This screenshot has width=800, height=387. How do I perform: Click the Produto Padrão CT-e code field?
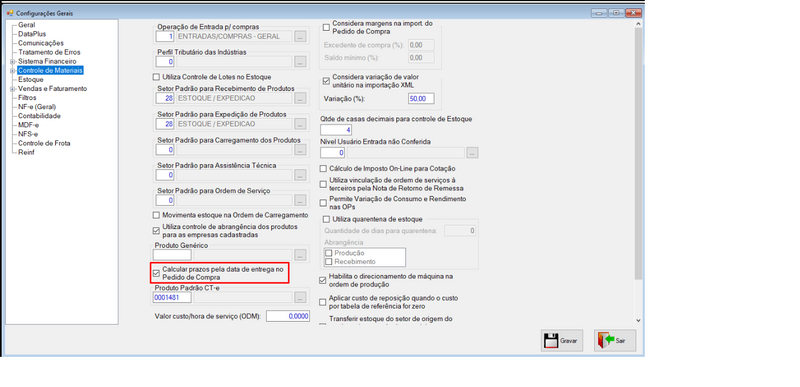click(172, 297)
